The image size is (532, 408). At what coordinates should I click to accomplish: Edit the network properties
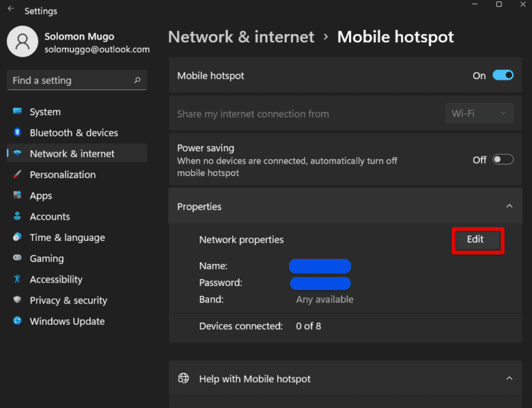pyautogui.click(x=476, y=240)
